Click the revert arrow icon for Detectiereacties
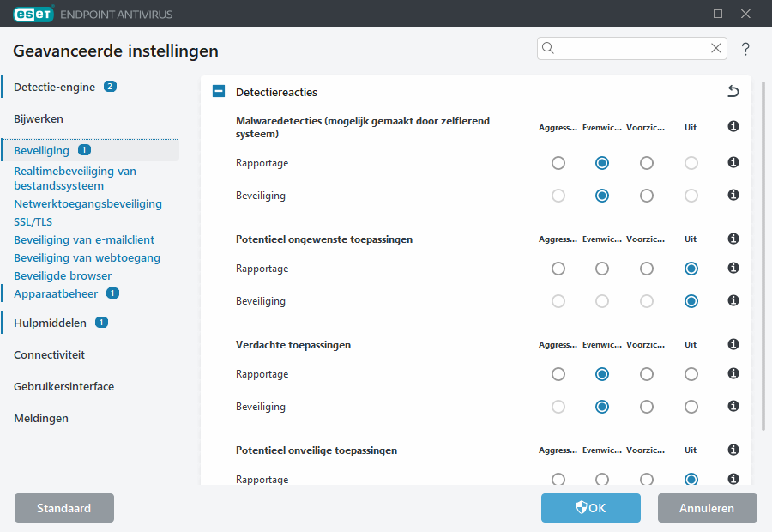Image resolution: width=772 pixels, height=532 pixels. [x=733, y=91]
